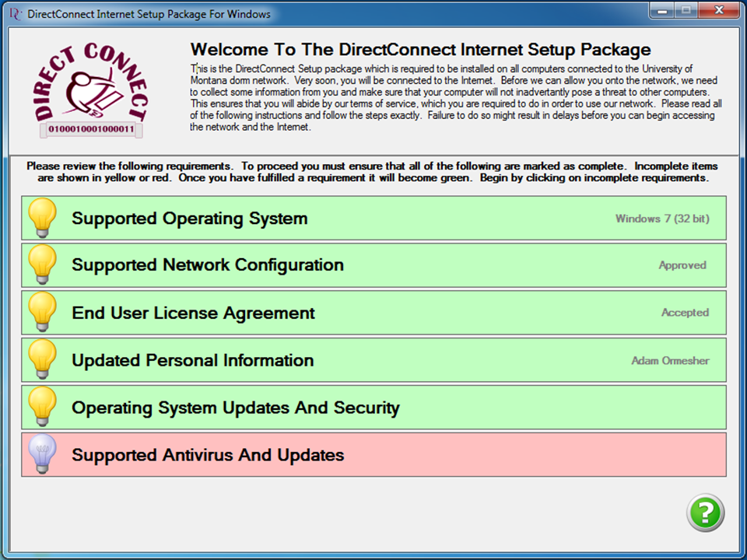Click the lightbulb beside Supported Operating System
Viewport: 747px width, 560px height.
[x=42, y=218]
